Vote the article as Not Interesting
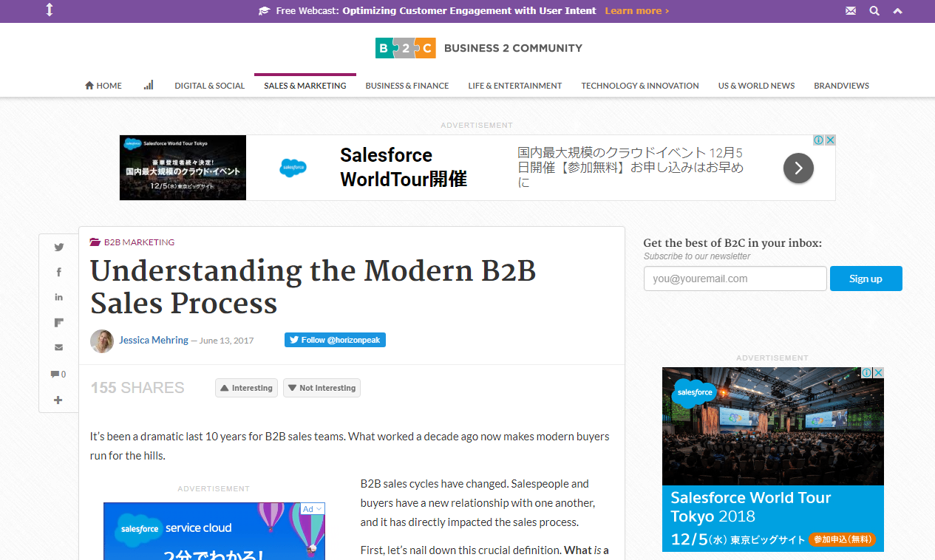 pyautogui.click(x=322, y=388)
